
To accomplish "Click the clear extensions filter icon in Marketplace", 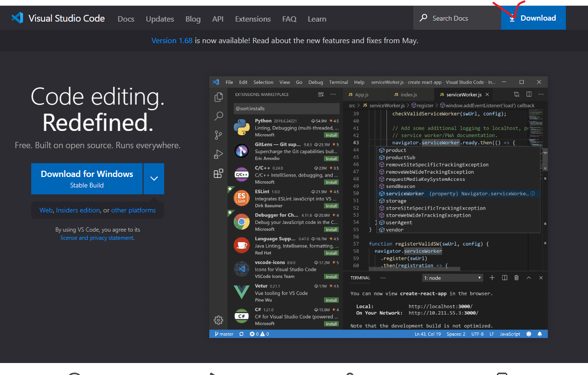I will point(321,94).
